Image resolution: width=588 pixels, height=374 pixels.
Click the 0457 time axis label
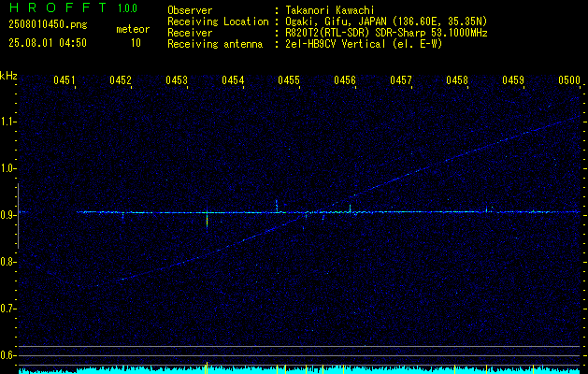coord(401,79)
